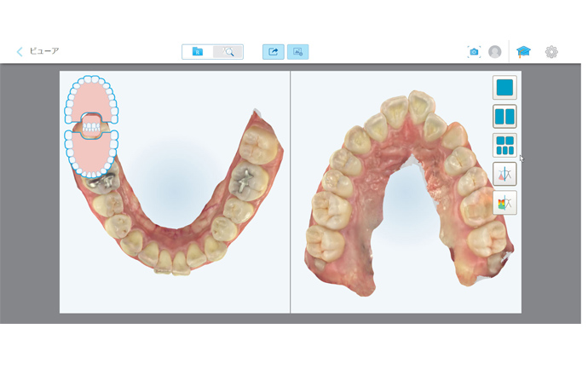588x375 pixels.
Task: Click the export/share arrow icon
Action: point(274,52)
